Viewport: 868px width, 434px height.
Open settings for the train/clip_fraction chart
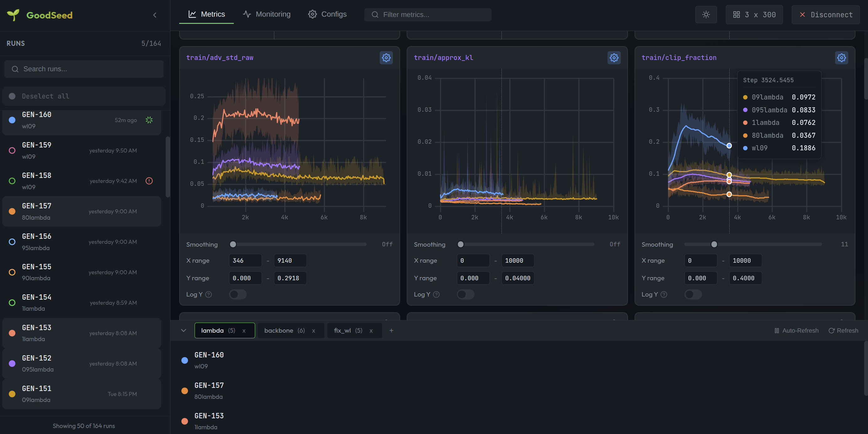pos(842,58)
